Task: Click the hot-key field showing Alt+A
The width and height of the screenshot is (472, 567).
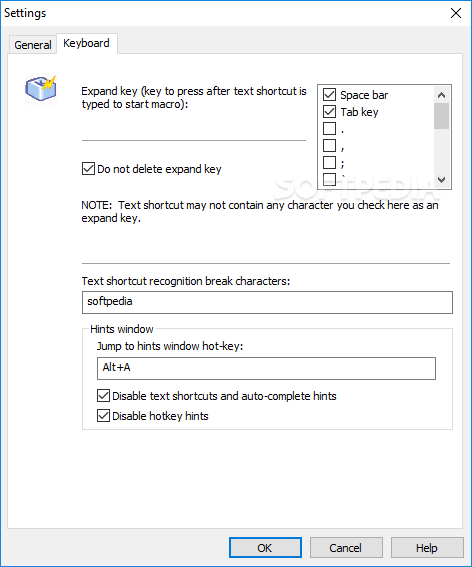Action: click(x=266, y=368)
